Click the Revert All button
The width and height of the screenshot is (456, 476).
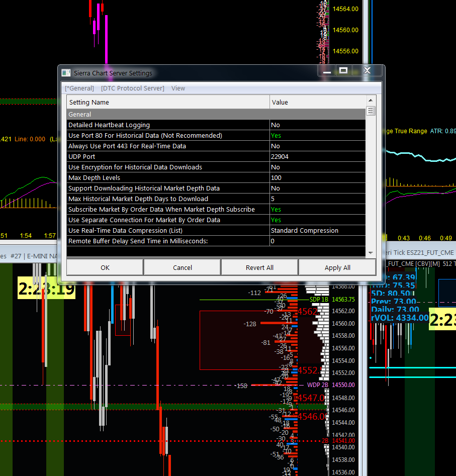point(259,267)
